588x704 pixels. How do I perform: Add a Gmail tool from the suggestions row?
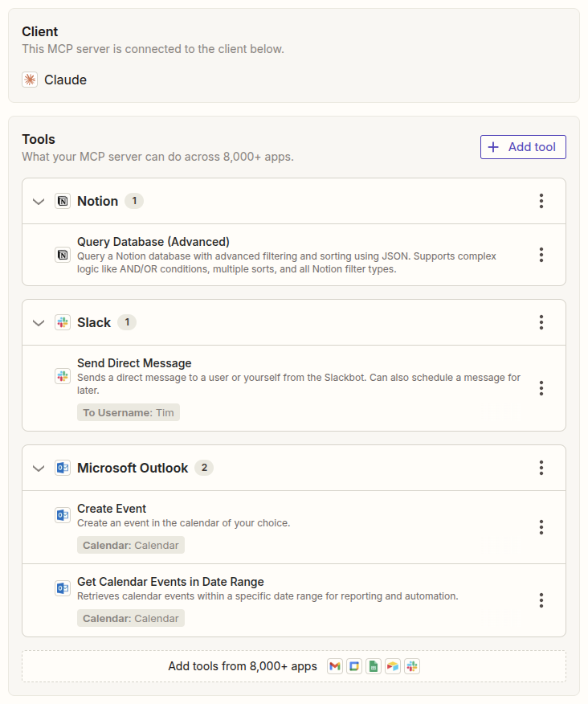[x=335, y=666]
